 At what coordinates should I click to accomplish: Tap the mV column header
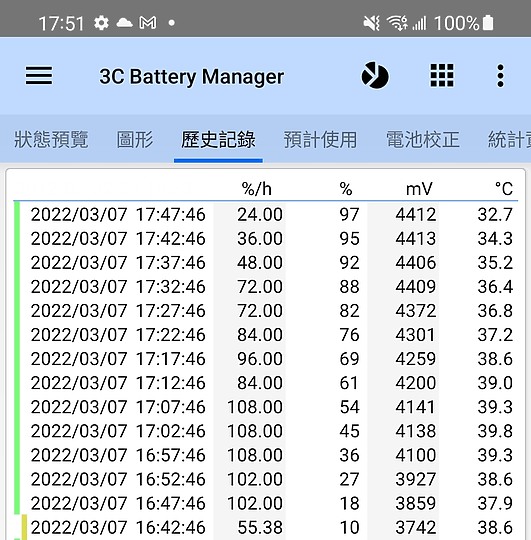tap(419, 189)
